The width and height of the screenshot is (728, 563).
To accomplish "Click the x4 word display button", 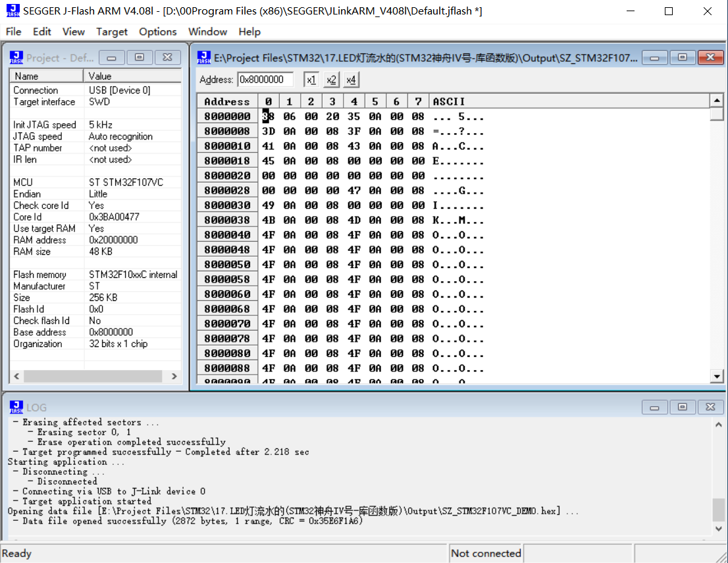I will (351, 80).
